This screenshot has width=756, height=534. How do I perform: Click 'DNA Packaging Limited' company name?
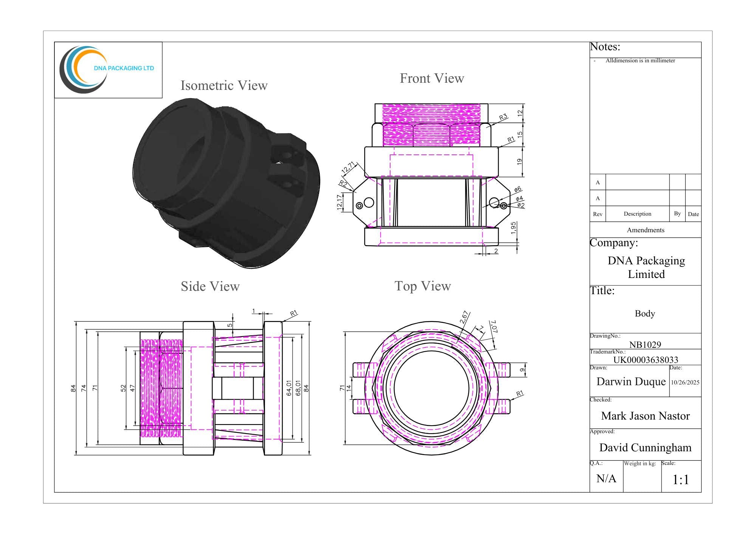(x=646, y=267)
